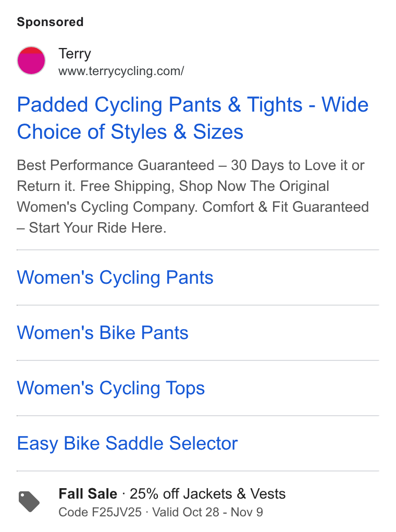396x532 pixels.
Task: Click 'Best Performance Guaranteed' description text
Action: point(116,165)
